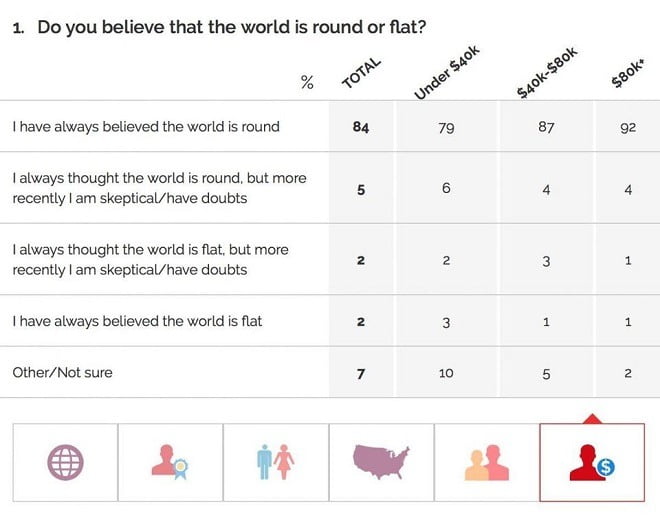Click the question title about round or flat

click(x=219, y=27)
